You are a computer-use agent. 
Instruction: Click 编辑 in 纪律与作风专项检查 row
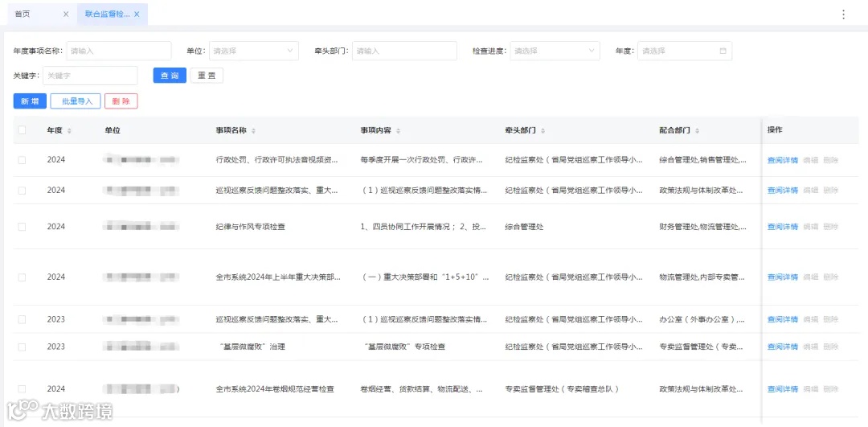pos(810,227)
